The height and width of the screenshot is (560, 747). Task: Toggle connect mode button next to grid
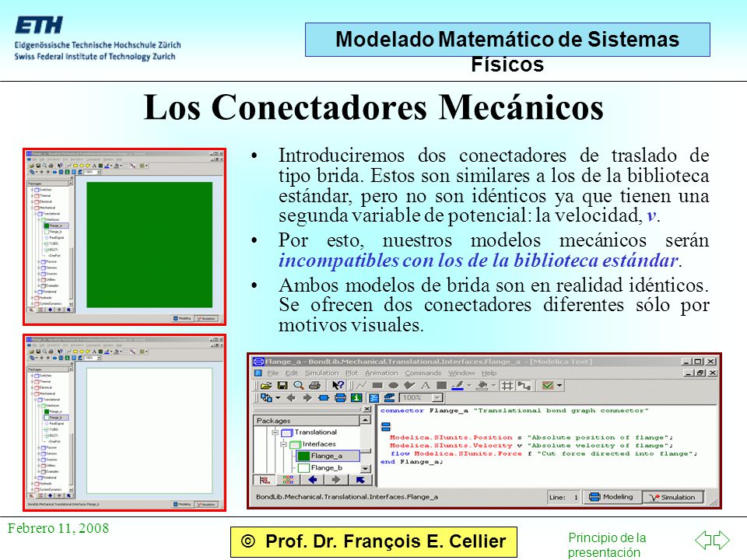524,385
